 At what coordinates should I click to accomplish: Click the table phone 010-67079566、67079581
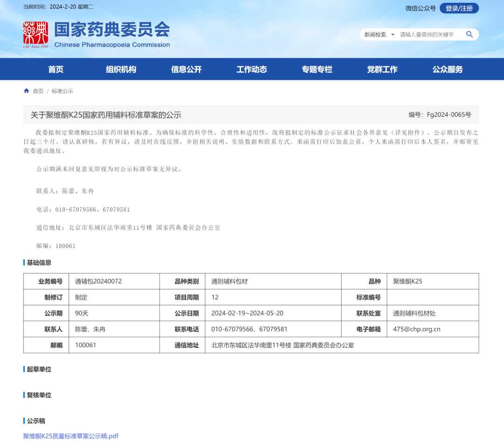pyautogui.click(x=273, y=329)
